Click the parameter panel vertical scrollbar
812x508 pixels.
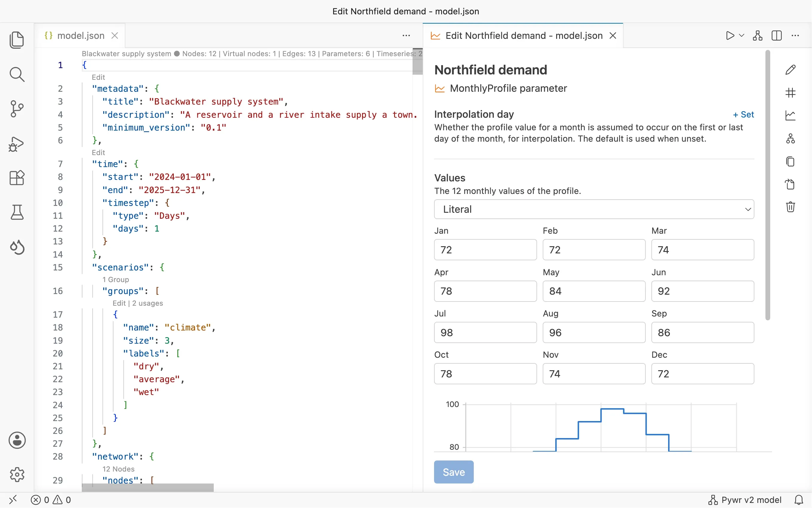768,185
